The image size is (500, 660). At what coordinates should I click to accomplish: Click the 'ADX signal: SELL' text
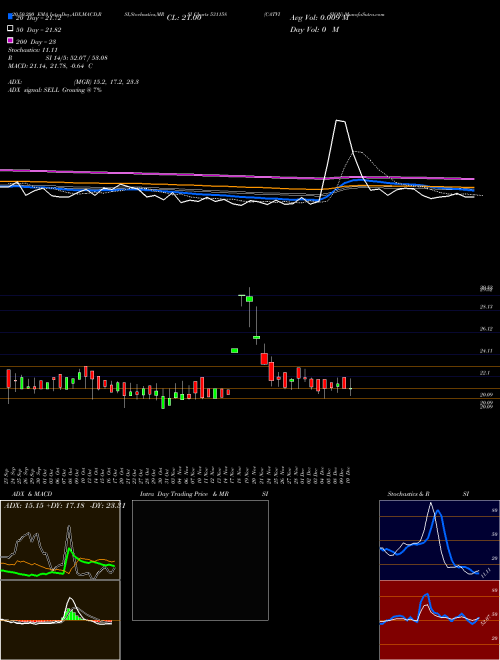click(x=34, y=90)
